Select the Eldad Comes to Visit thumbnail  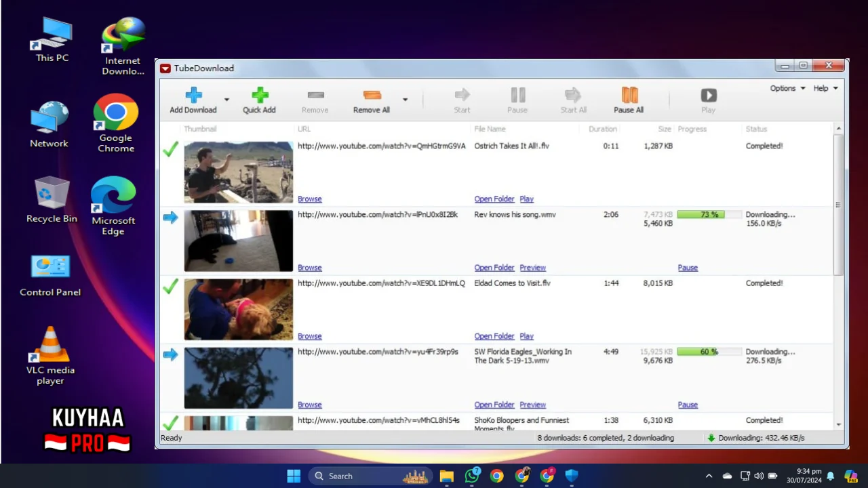[239, 309]
